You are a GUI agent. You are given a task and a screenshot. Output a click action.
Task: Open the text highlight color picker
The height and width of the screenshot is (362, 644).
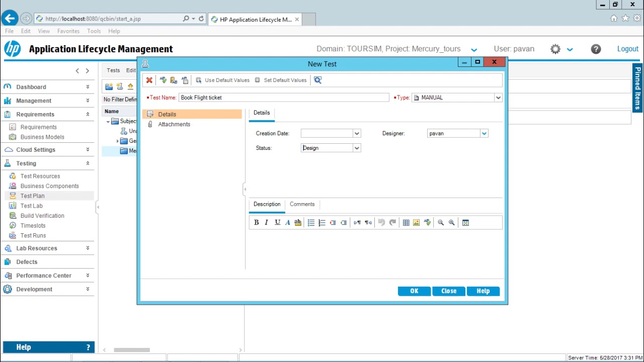(x=298, y=223)
